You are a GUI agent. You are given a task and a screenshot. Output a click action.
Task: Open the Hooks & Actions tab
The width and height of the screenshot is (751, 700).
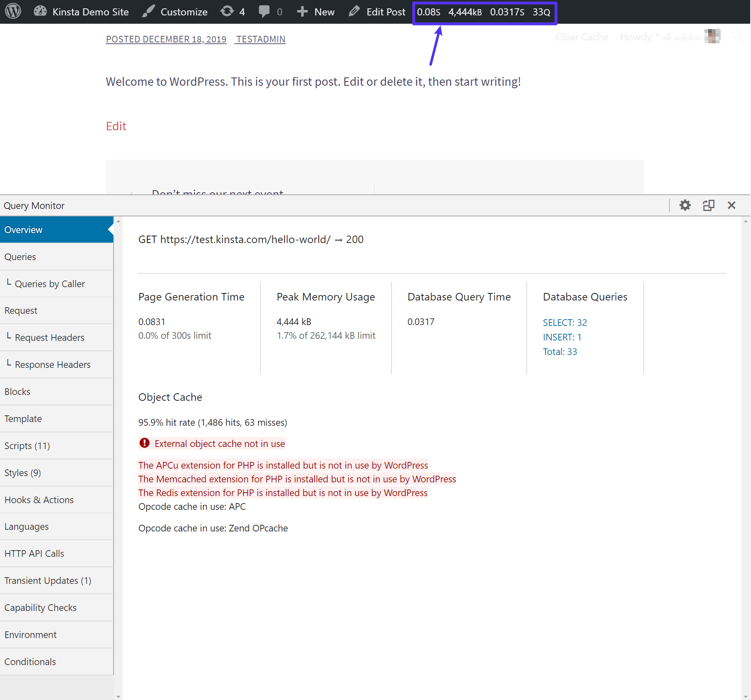[39, 499]
